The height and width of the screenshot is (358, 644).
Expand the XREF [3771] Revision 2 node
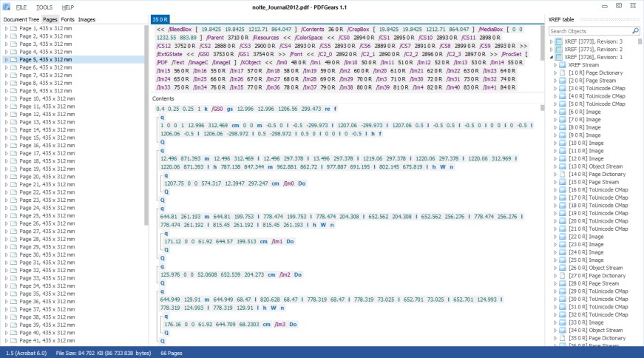(x=552, y=50)
